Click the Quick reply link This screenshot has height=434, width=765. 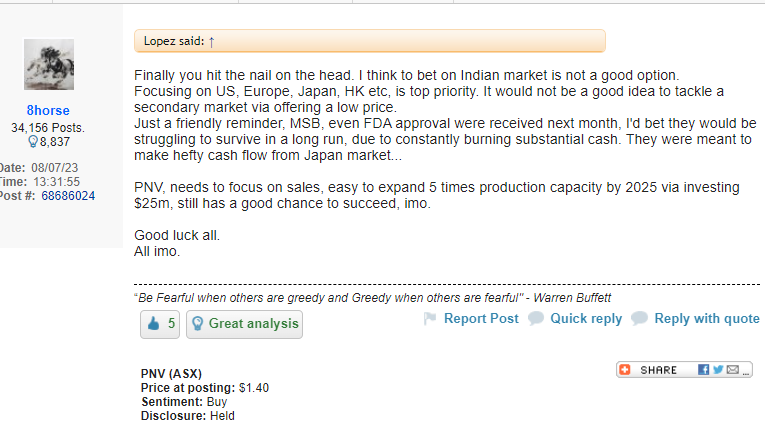[586, 318]
